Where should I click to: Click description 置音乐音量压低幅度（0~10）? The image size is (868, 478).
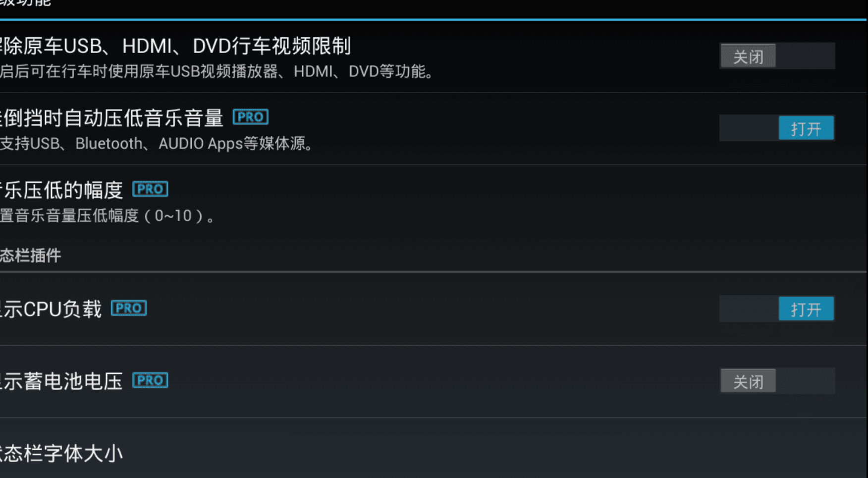[107, 216]
